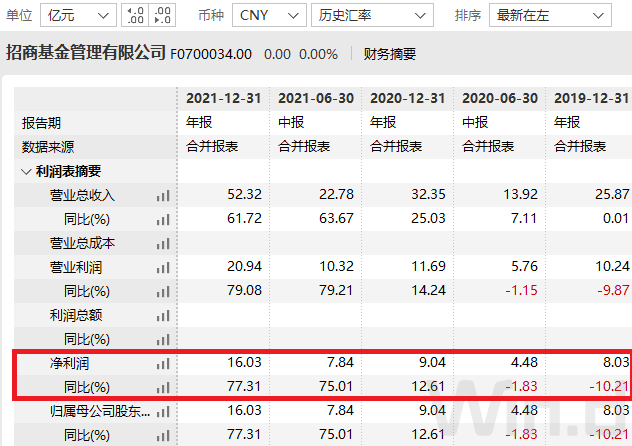Click the 11.69 operating profit cell

point(428,267)
